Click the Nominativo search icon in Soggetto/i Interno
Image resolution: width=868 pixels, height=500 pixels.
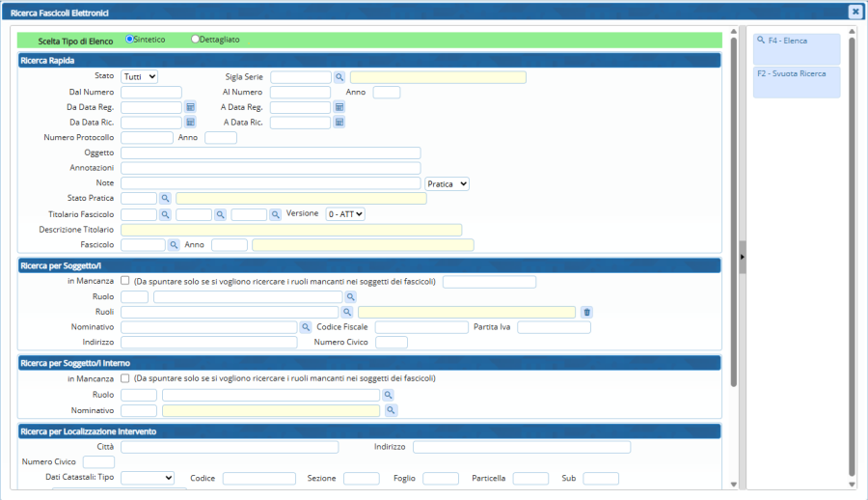pyautogui.click(x=391, y=410)
